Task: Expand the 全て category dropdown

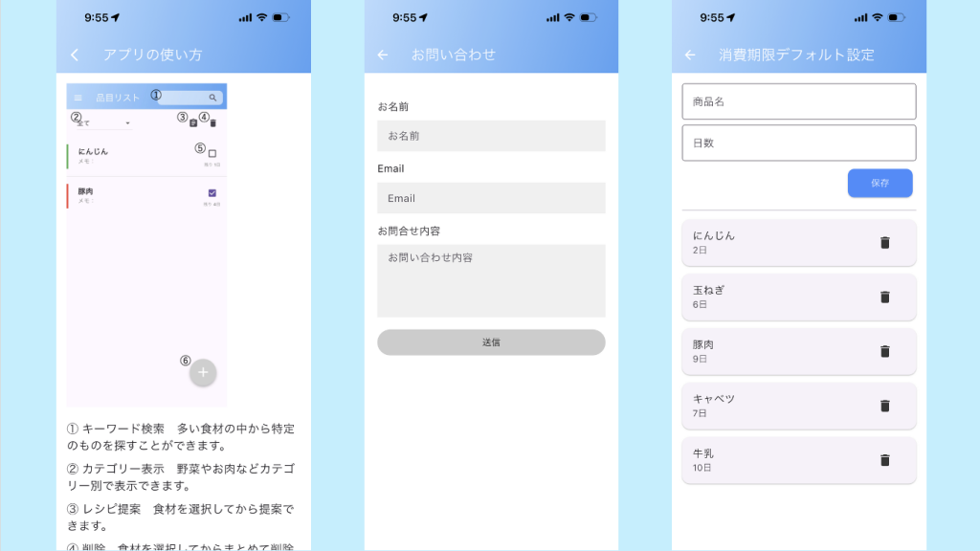Action: click(102, 123)
